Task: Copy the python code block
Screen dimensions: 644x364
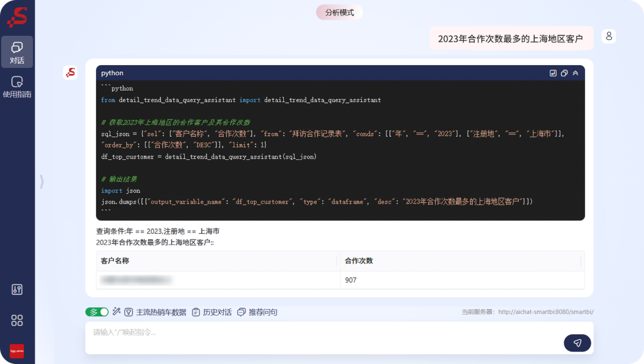Action: (564, 73)
